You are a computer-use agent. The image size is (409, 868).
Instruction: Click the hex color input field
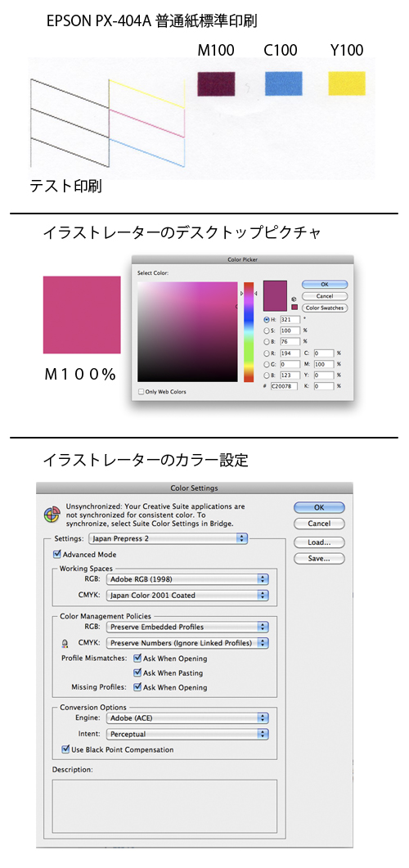pyautogui.click(x=285, y=386)
